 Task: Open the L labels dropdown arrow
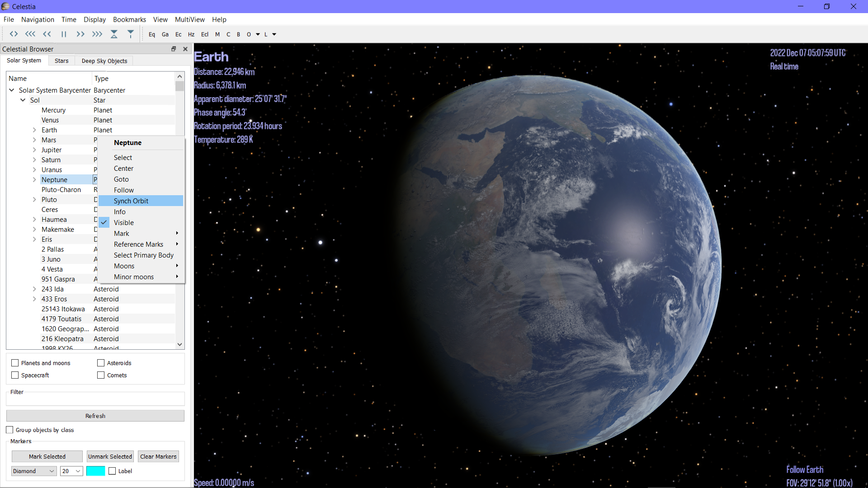coord(274,34)
